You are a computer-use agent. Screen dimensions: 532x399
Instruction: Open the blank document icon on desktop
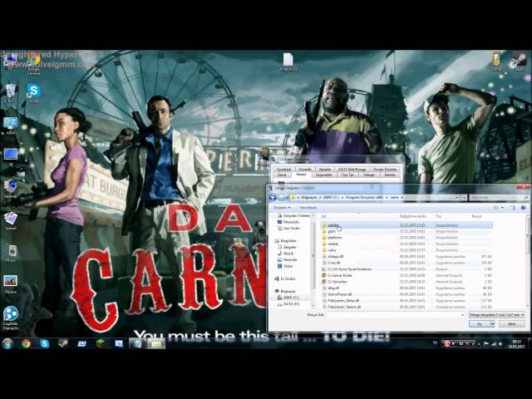click(x=288, y=62)
